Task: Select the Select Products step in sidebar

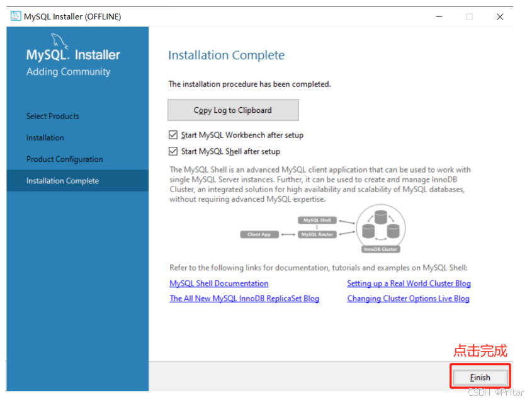Action: [x=53, y=116]
